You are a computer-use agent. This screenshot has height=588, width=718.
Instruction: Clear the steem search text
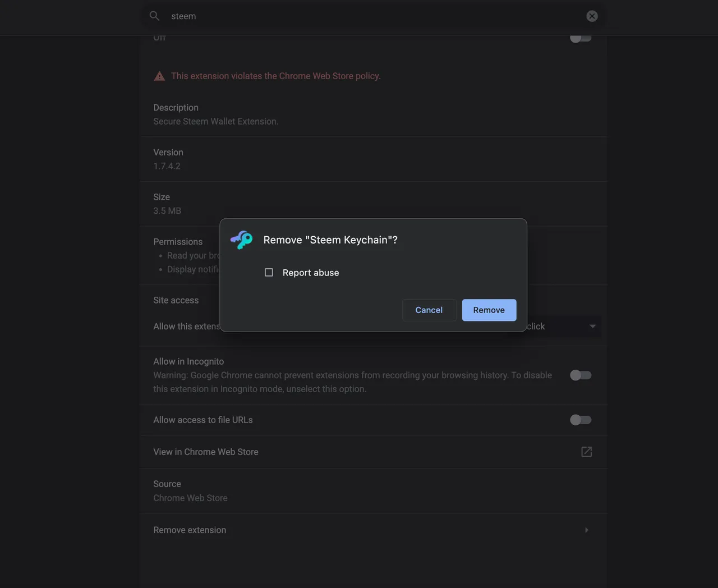tap(592, 16)
